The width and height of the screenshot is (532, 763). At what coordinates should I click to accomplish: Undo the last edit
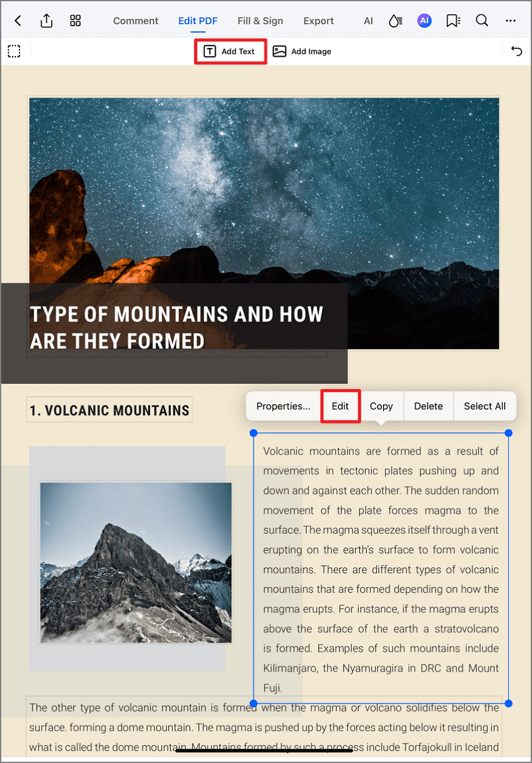(516, 51)
